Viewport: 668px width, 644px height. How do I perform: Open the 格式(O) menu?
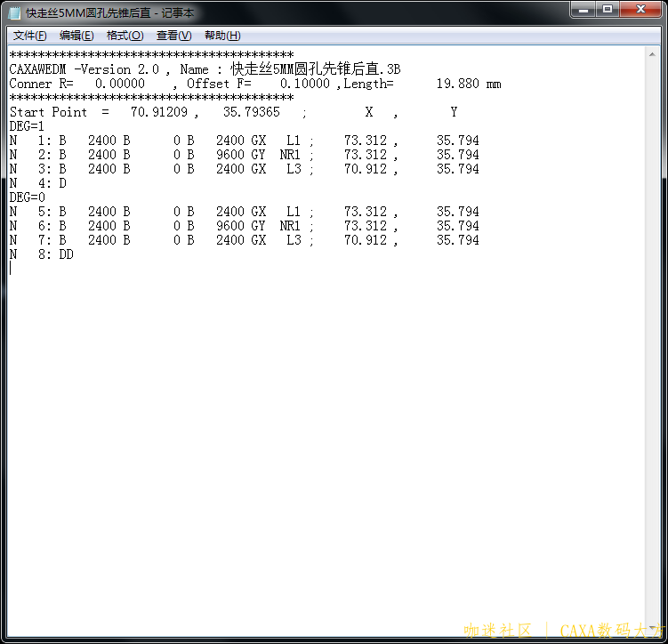125,36
